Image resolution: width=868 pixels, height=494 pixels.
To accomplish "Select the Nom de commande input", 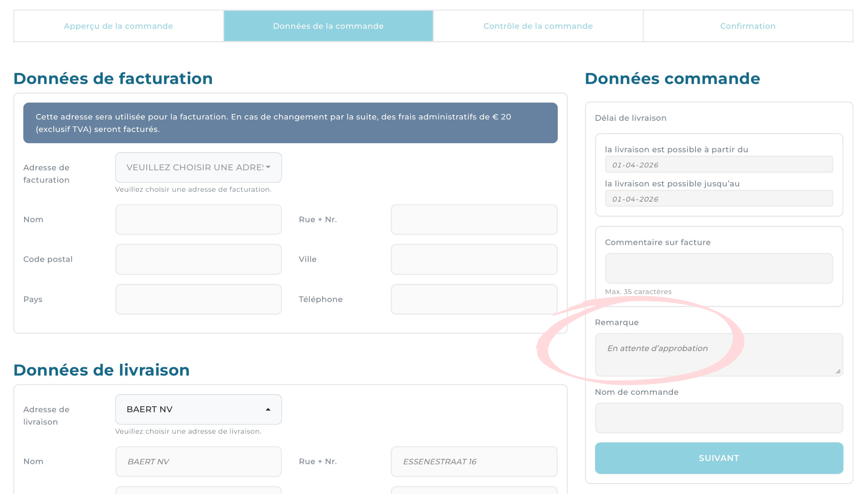I will coord(718,418).
